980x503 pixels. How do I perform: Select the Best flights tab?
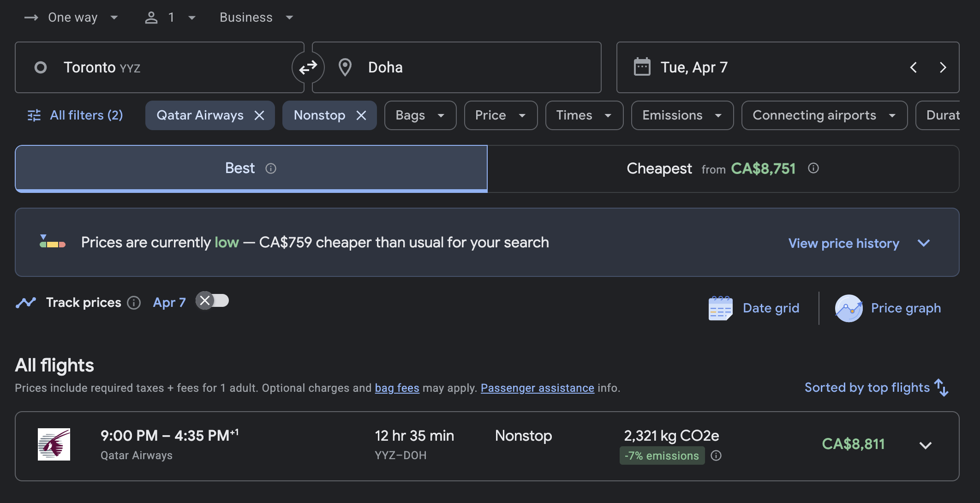(251, 168)
